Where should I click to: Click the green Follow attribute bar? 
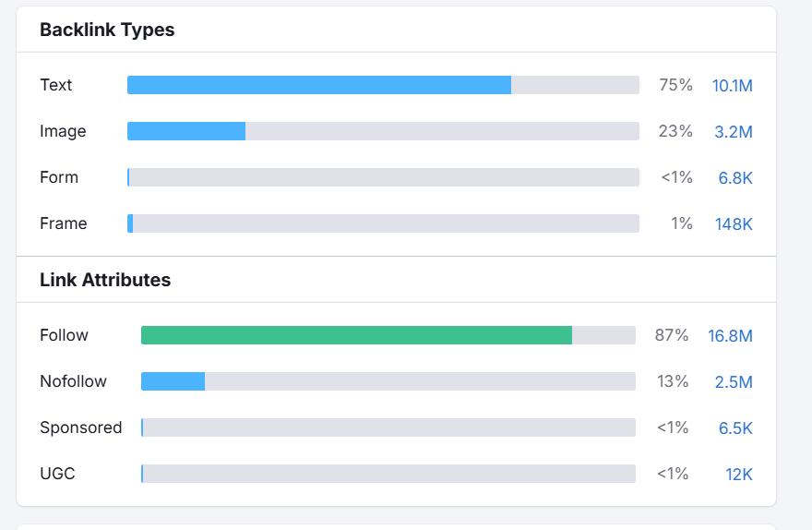click(x=356, y=335)
